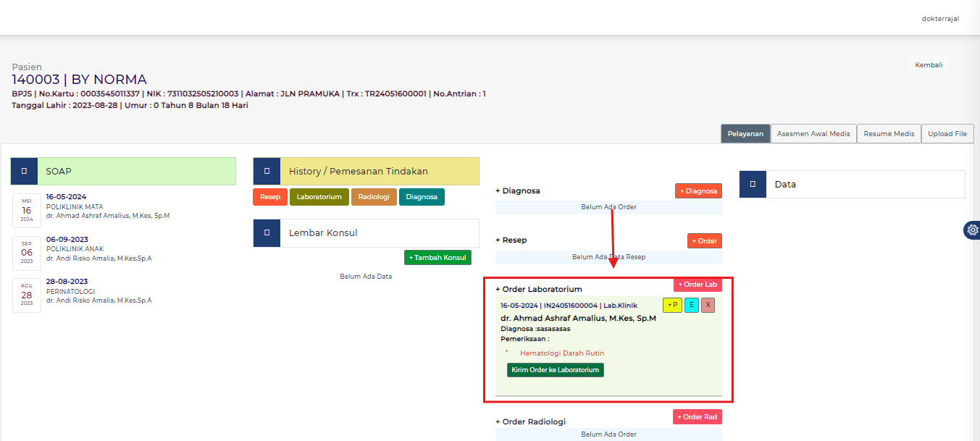Click Kirim Order ke Laboratorium button
This screenshot has height=441, width=980.
(x=555, y=370)
